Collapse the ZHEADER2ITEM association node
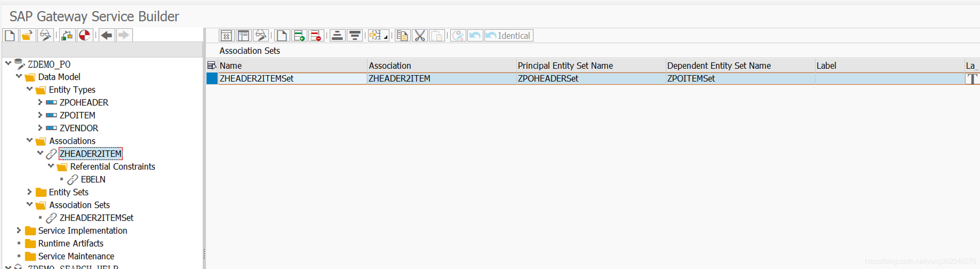980x269 pixels. 40,153
